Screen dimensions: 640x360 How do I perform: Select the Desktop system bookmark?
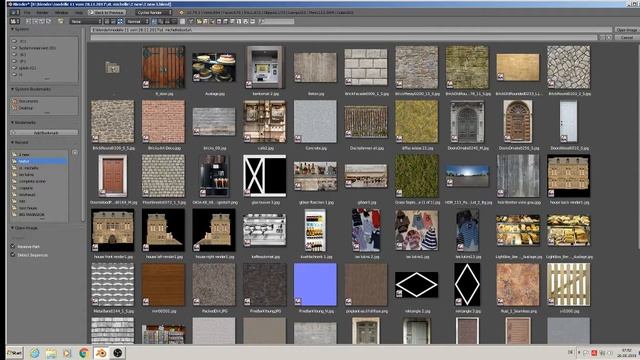26,108
